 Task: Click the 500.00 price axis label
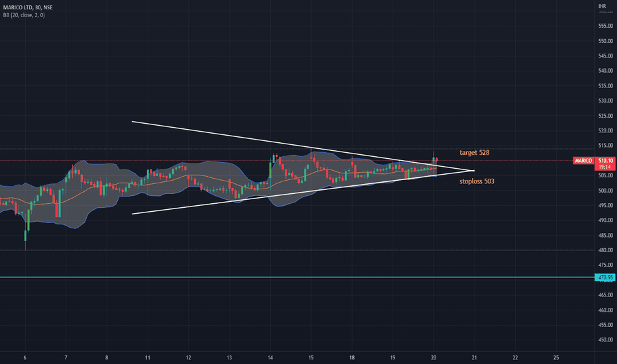606,191
